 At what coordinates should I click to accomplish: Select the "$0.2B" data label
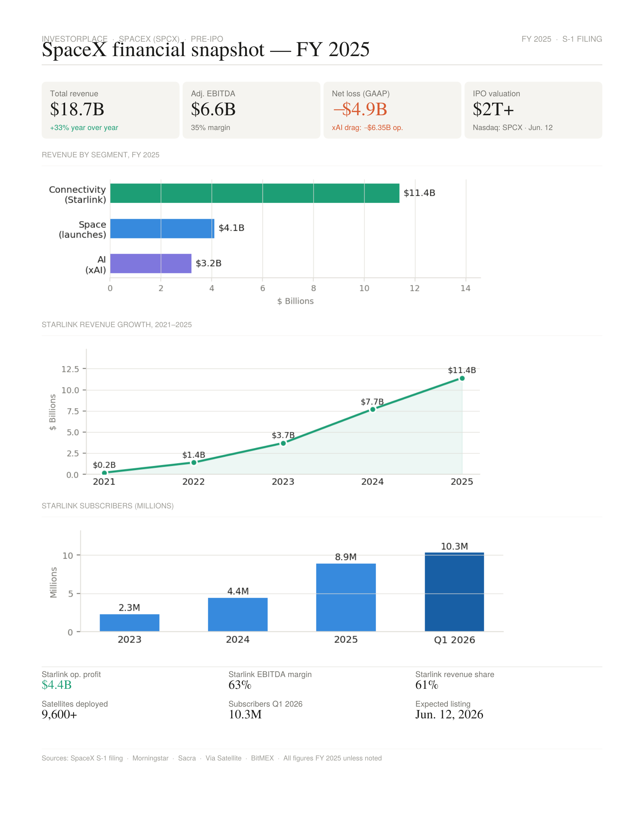point(104,465)
